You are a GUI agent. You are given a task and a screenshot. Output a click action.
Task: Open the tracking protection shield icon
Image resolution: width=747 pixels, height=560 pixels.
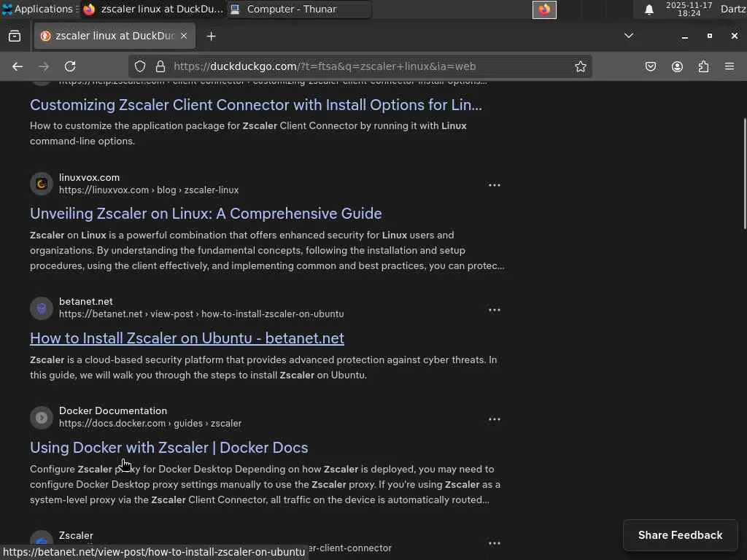click(139, 66)
